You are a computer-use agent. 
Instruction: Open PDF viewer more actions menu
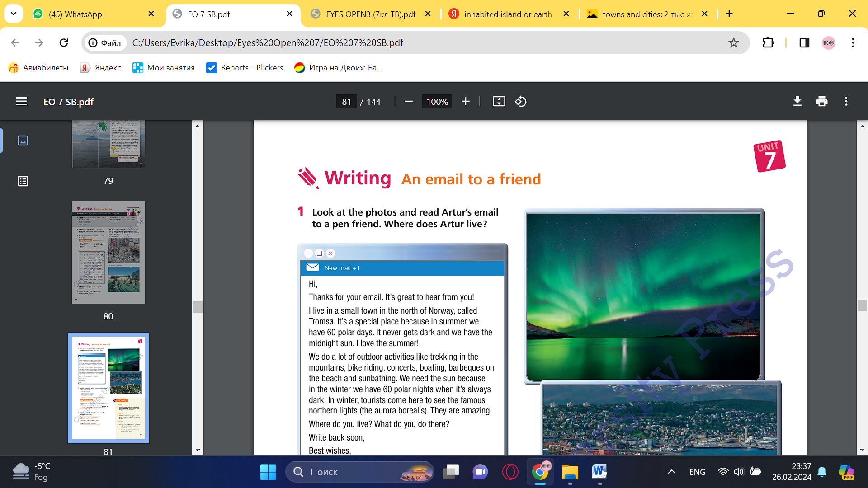(x=846, y=101)
